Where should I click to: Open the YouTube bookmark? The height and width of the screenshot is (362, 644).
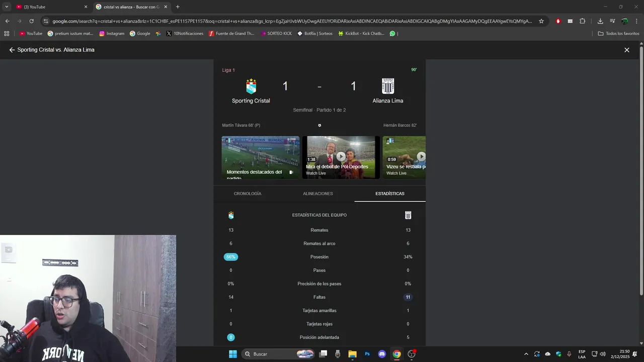tap(31, 34)
